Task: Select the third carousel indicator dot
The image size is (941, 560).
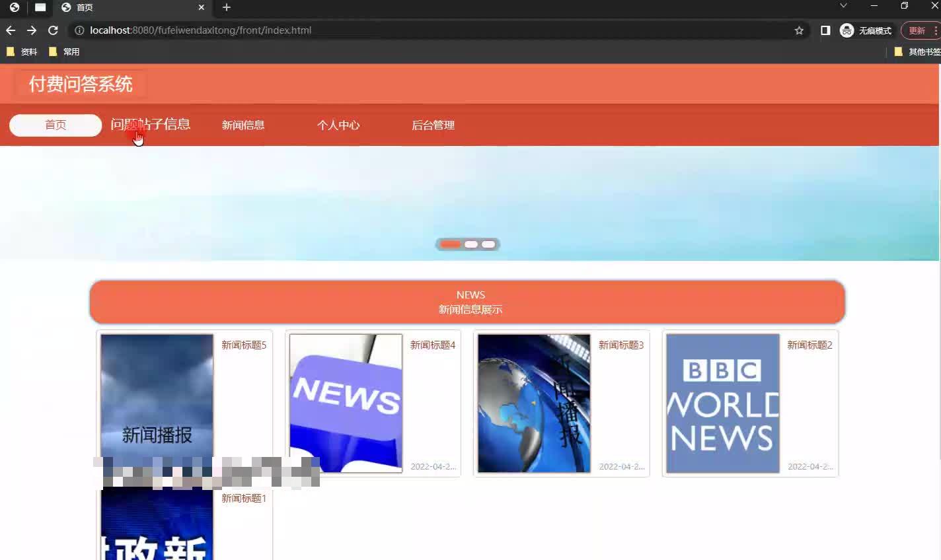Action: tap(488, 244)
